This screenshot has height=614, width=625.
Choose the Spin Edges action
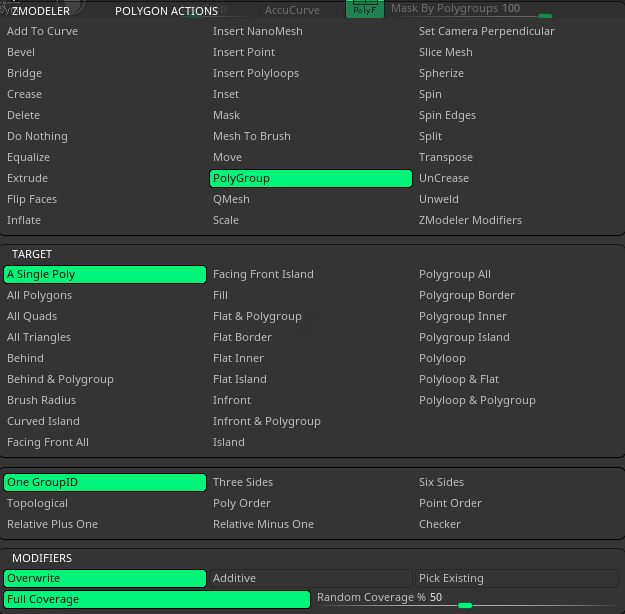(x=447, y=115)
